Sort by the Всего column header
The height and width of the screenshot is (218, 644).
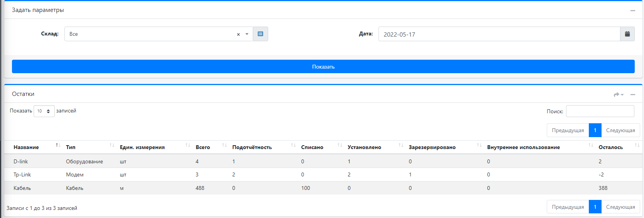click(203, 147)
